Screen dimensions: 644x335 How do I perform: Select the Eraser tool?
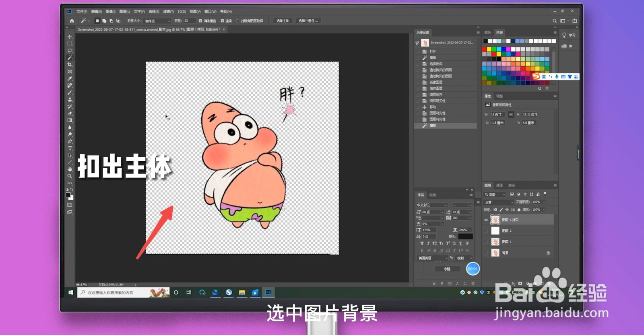70,113
